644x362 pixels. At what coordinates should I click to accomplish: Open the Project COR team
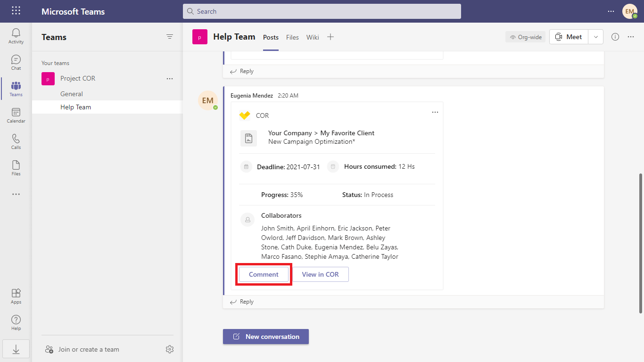pos(78,79)
